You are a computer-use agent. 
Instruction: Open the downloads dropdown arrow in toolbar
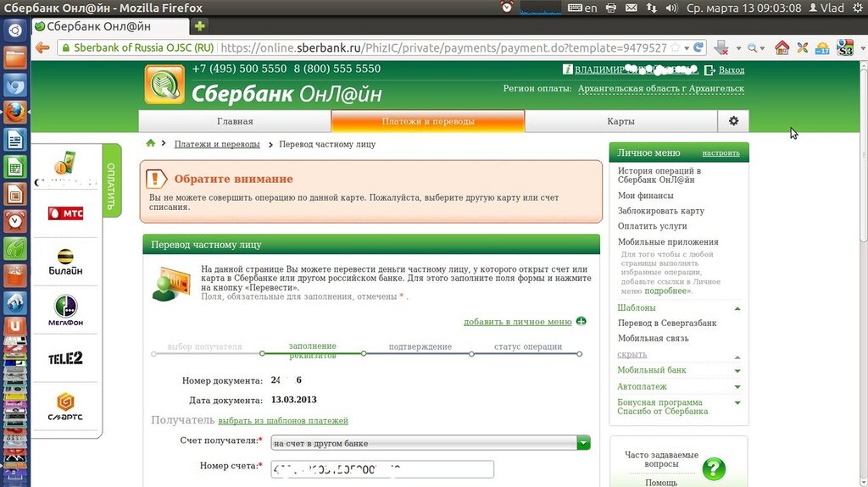738,48
